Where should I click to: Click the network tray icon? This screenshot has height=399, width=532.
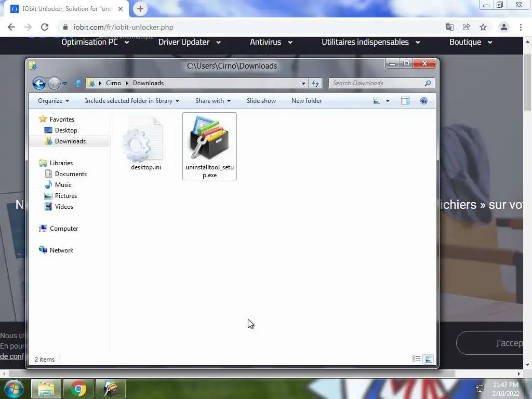point(480,389)
